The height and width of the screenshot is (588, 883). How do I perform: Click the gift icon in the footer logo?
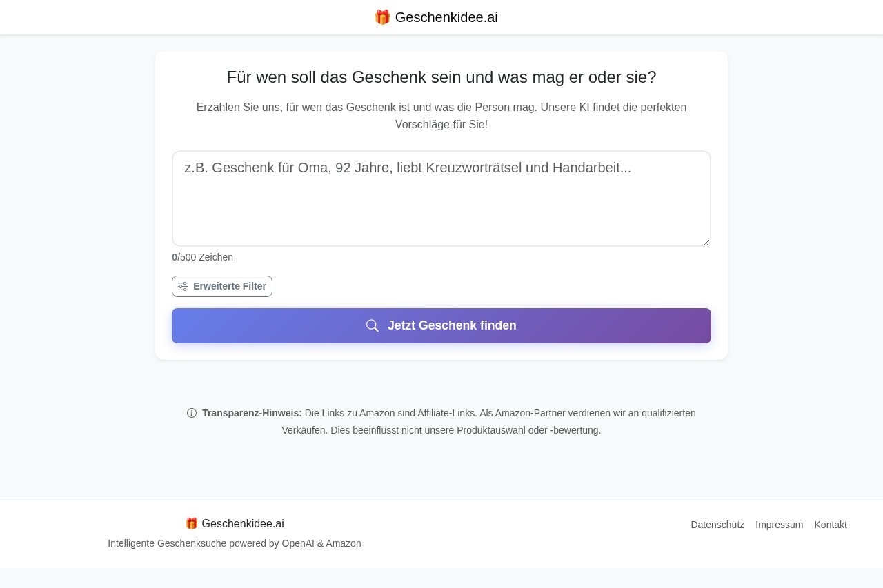[192, 523]
